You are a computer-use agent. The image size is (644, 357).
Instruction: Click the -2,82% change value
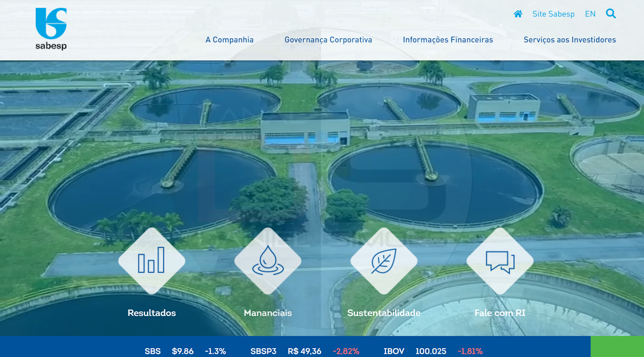click(346, 351)
